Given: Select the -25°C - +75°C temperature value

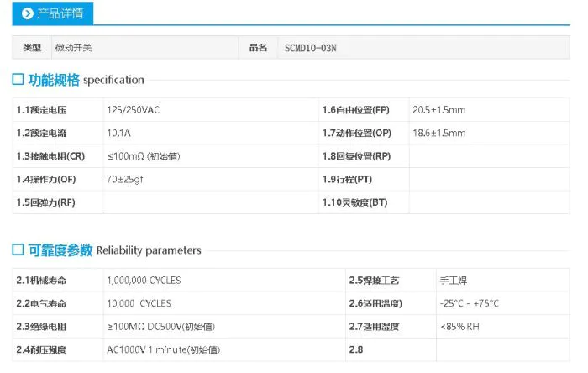Looking at the screenshot, I should coord(469,303).
